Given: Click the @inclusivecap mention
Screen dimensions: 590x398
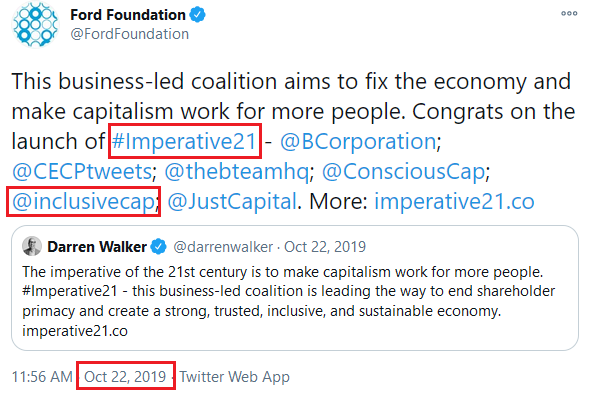Looking at the screenshot, I should (84, 202).
